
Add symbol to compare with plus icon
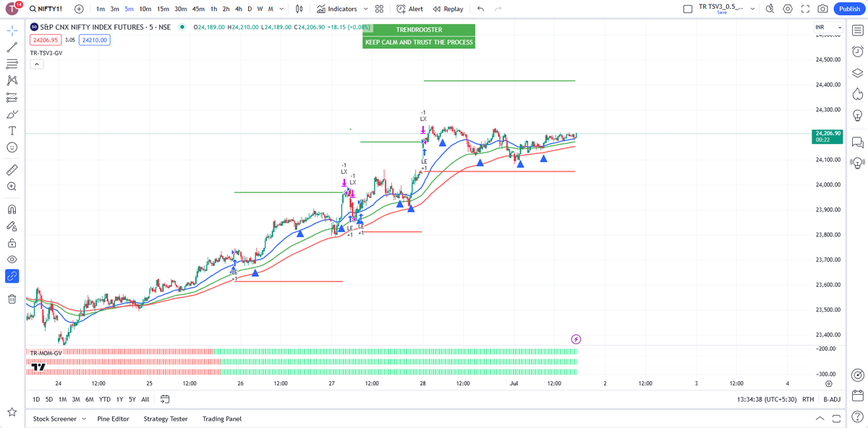[79, 9]
